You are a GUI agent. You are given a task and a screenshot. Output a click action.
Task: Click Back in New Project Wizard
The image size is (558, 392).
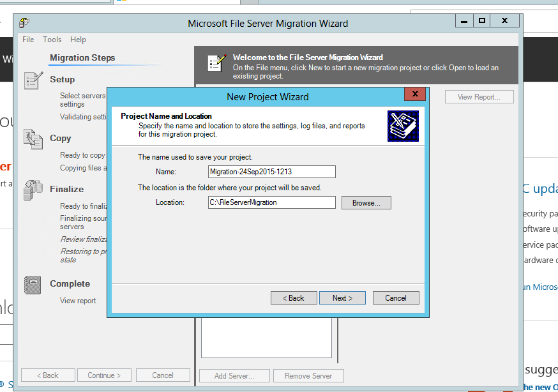294,298
